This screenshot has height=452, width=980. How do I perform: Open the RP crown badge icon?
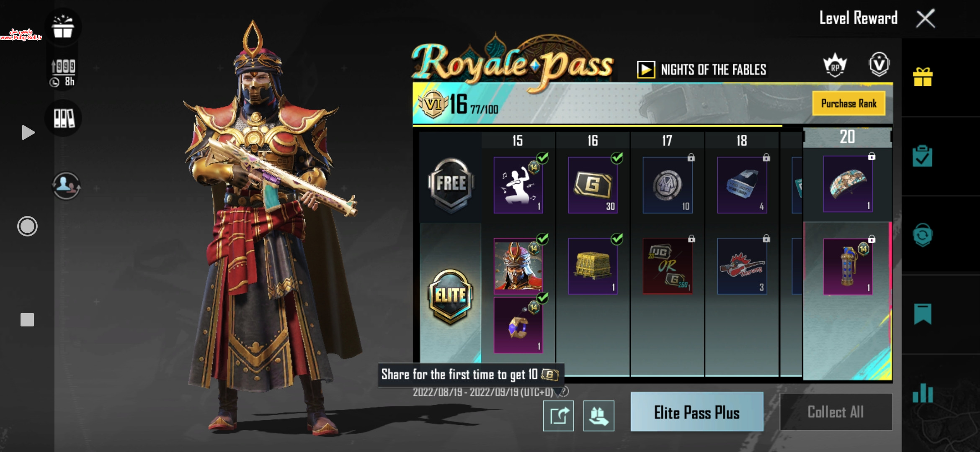coord(835,65)
